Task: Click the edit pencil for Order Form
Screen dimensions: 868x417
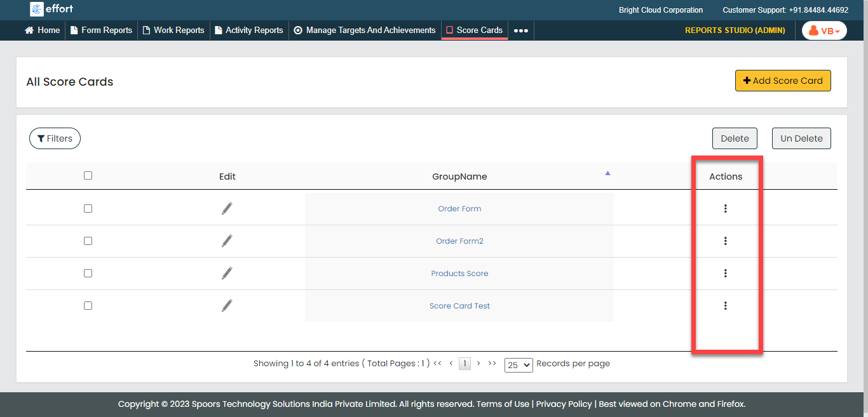Action: pyautogui.click(x=227, y=208)
